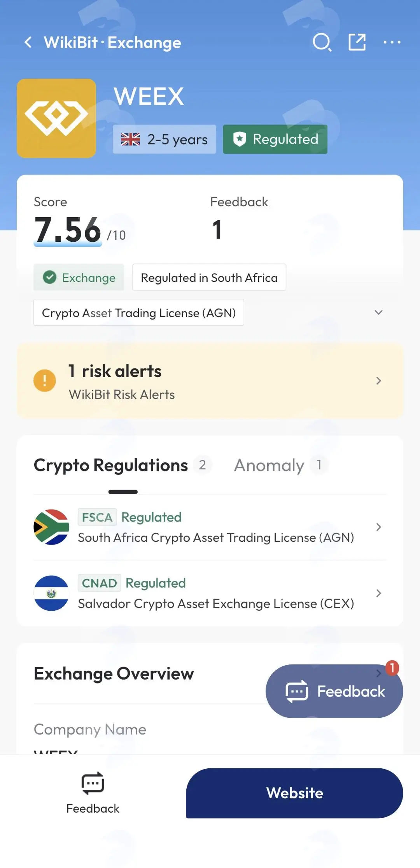Open the 1 risk alerts chevron
The width and height of the screenshot is (420, 868).
click(x=378, y=381)
